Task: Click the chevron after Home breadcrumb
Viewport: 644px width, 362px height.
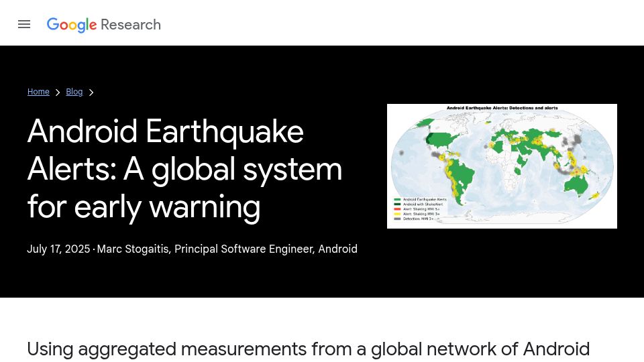Action: point(58,93)
